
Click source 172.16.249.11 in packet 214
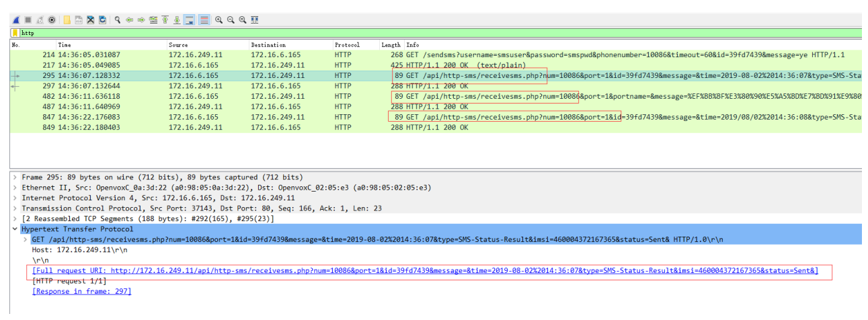pos(194,54)
